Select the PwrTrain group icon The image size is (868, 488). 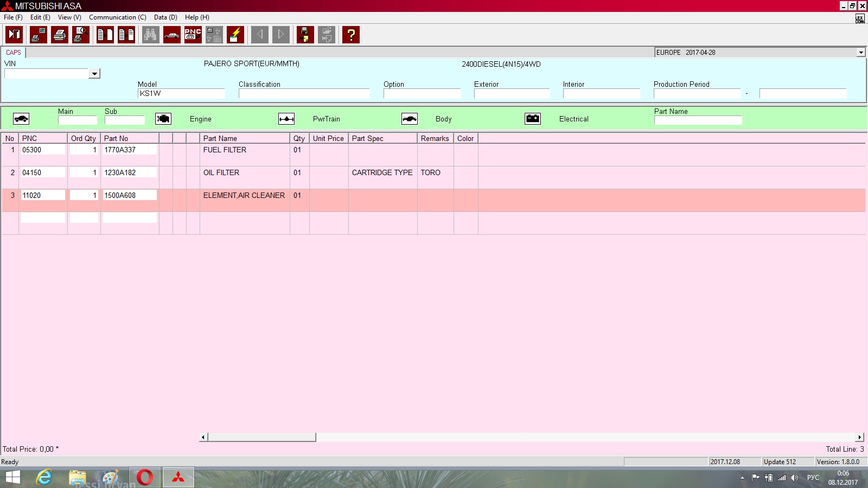pos(286,119)
